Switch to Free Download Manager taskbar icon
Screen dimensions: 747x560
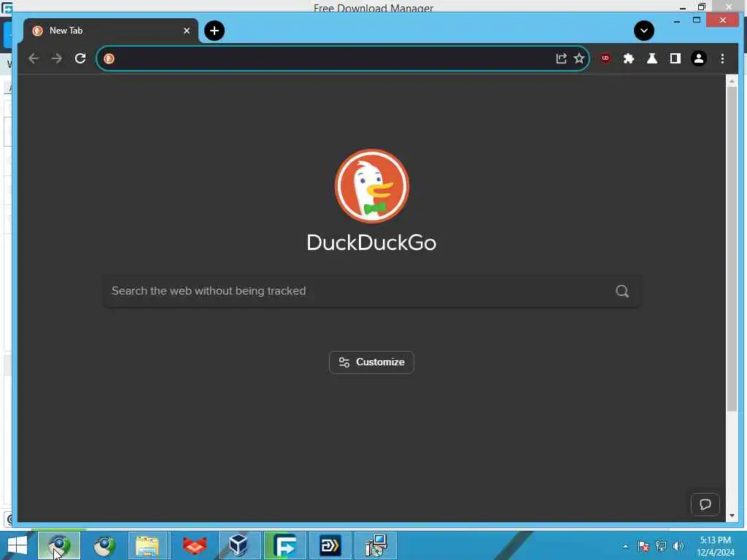[285, 545]
